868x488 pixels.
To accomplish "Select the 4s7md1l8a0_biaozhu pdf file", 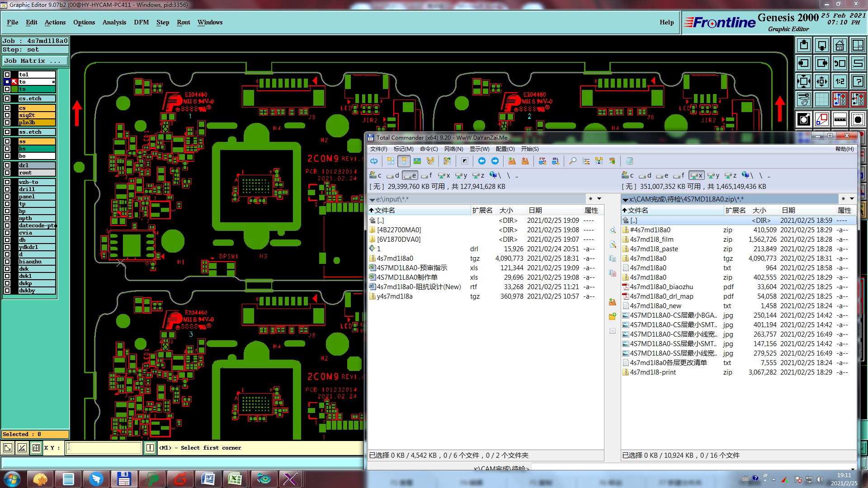I will pos(661,287).
